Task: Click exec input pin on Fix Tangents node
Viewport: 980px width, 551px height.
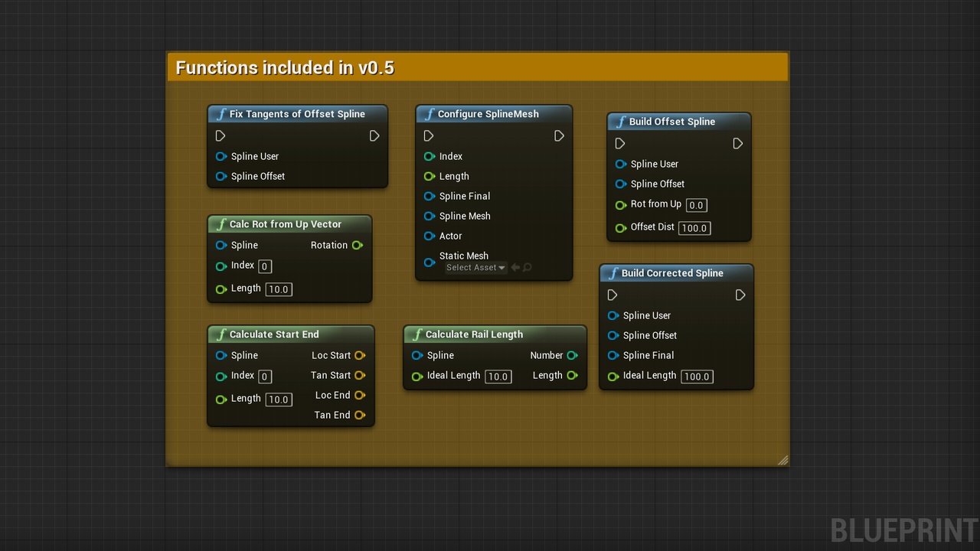Action: pos(220,135)
